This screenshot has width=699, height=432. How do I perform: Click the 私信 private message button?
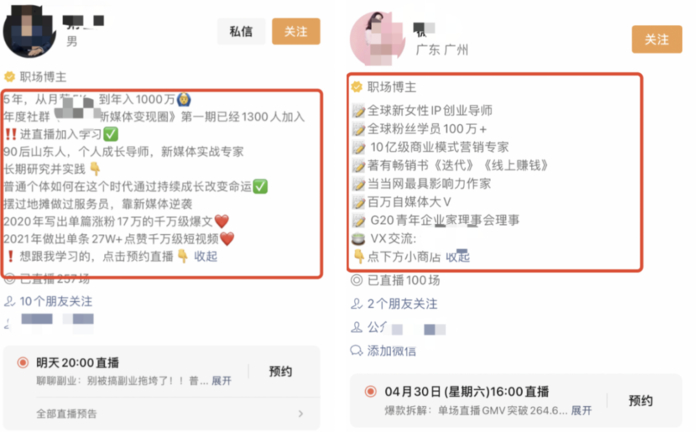[241, 31]
